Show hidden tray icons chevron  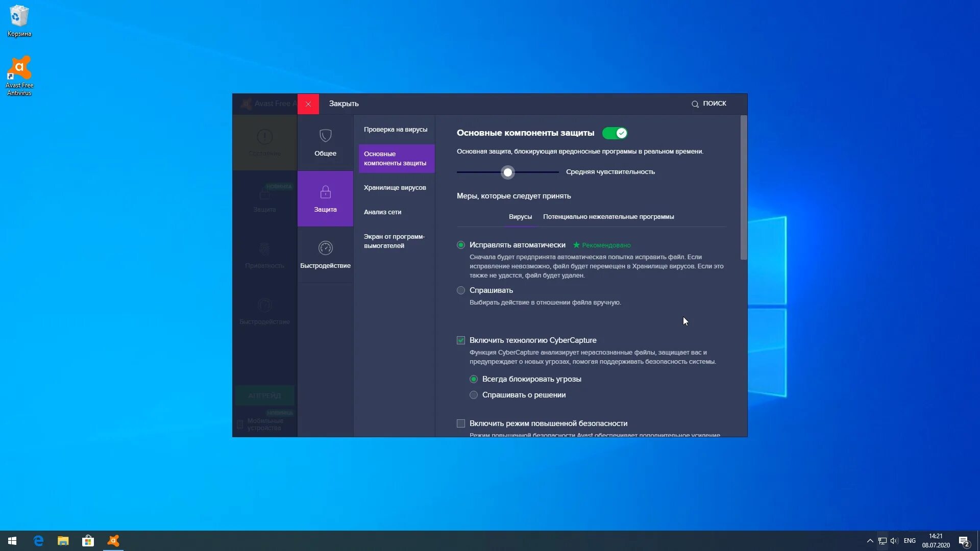pos(870,541)
